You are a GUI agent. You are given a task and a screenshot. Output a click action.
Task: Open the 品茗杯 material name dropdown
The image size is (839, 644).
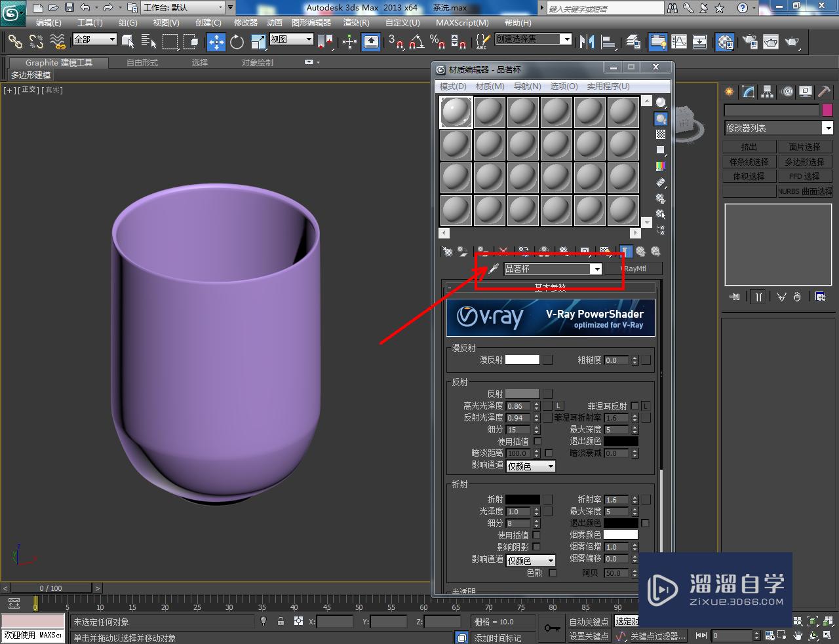[x=553, y=269]
